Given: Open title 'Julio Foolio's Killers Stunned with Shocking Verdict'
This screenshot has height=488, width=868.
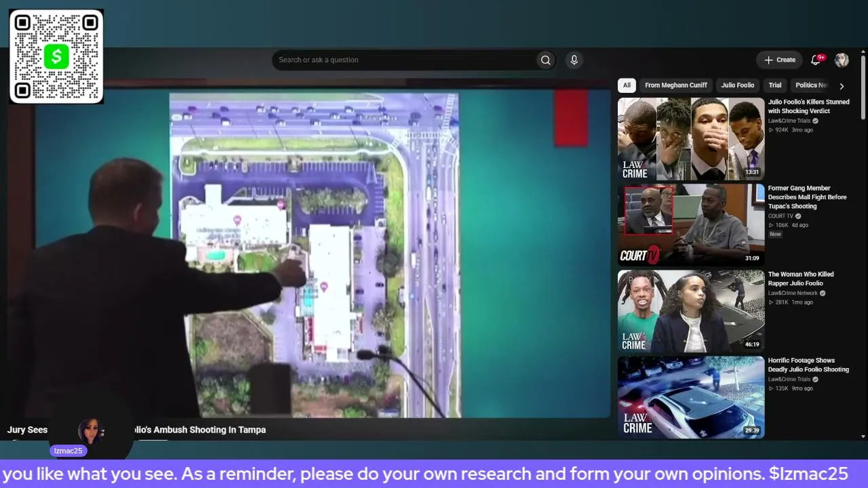Looking at the screenshot, I should (x=808, y=106).
